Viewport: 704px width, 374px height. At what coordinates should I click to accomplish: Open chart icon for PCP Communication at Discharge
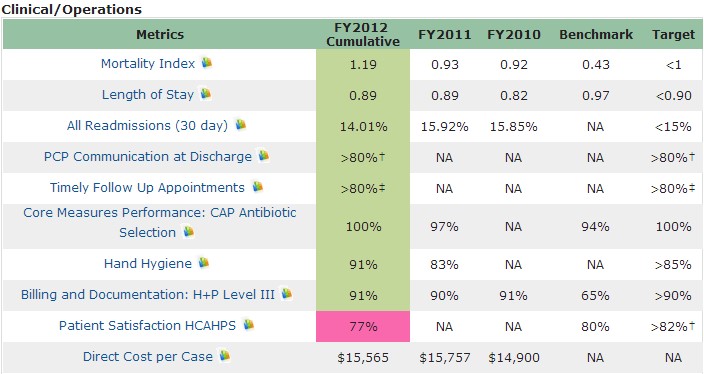[264, 155]
